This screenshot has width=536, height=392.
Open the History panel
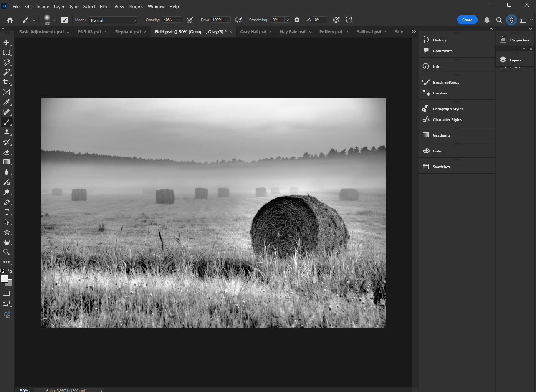pyautogui.click(x=439, y=40)
